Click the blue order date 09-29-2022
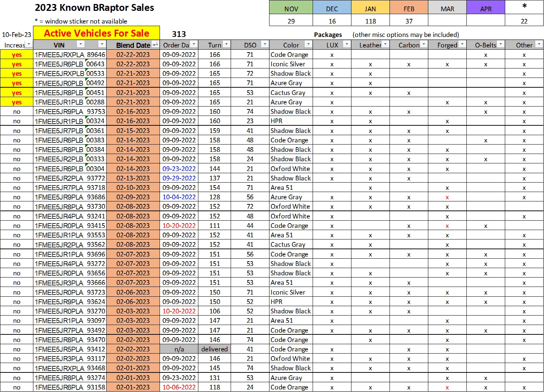544x392 pixels. [179, 178]
